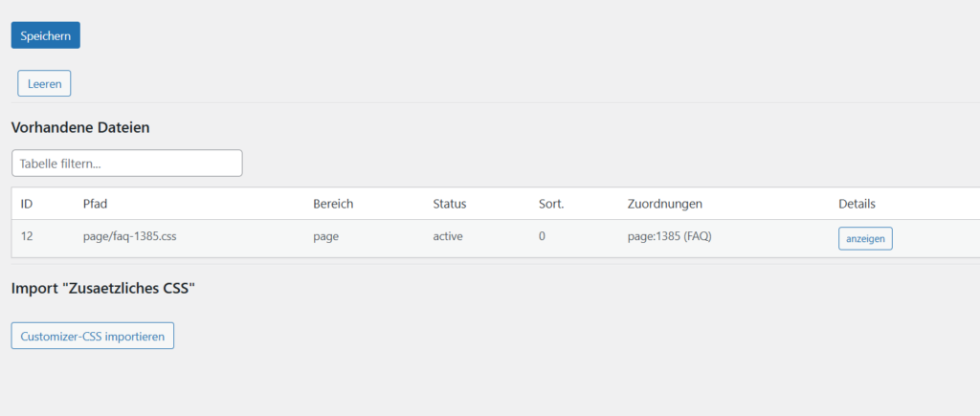Focus the Tabelle filtern search field
980x416 pixels.
point(126,164)
